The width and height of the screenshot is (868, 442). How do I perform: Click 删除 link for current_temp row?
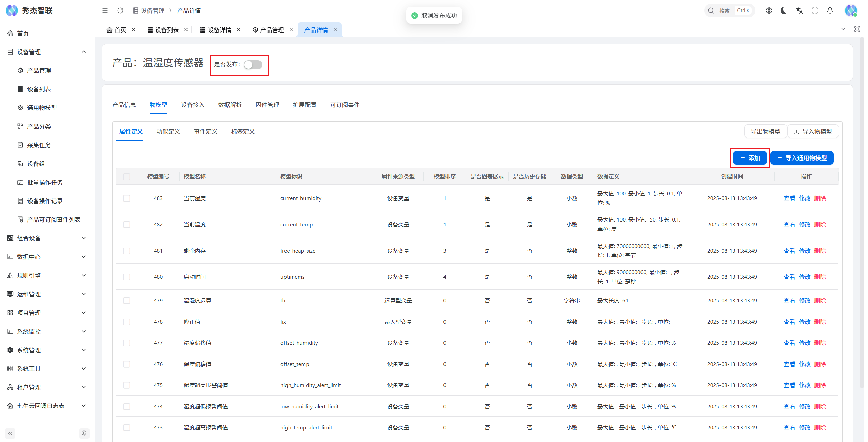coord(820,224)
